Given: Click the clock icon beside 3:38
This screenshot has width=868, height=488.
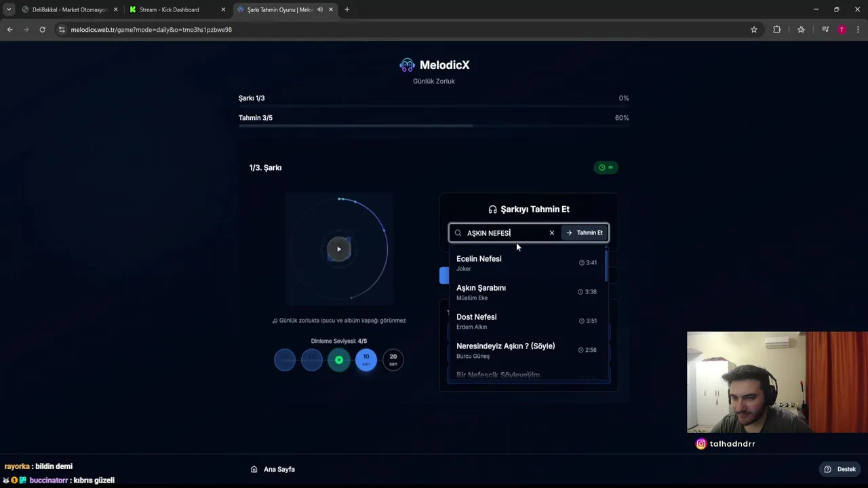Looking at the screenshot, I should [x=580, y=292].
